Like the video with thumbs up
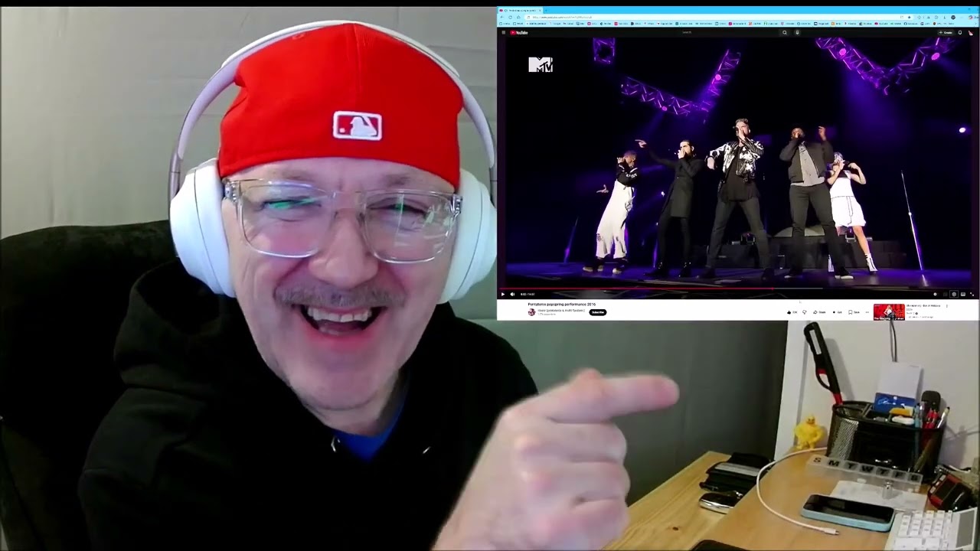This screenshot has width=980, height=551. click(x=792, y=312)
